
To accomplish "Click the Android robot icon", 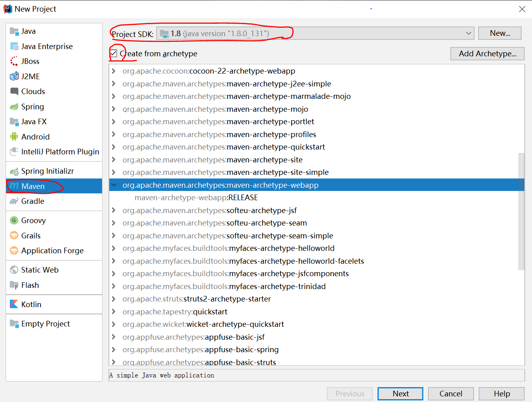I will [14, 137].
